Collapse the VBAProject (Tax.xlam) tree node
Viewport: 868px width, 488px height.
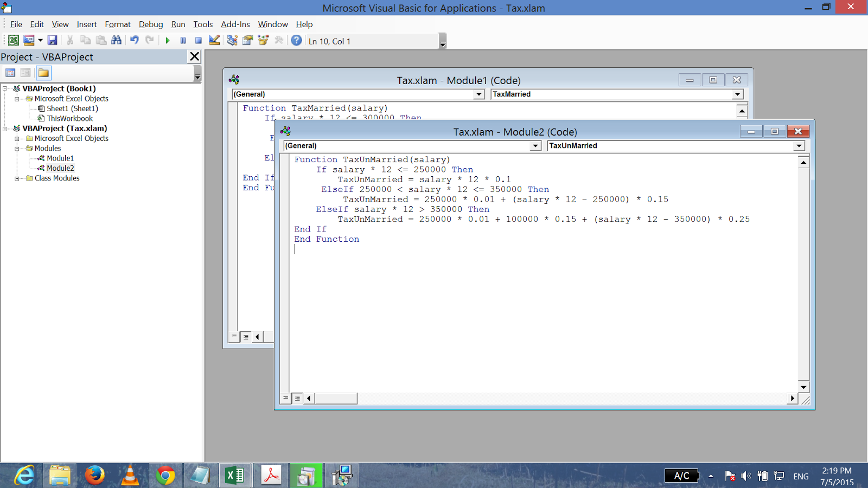pyautogui.click(x=5, y=129)
